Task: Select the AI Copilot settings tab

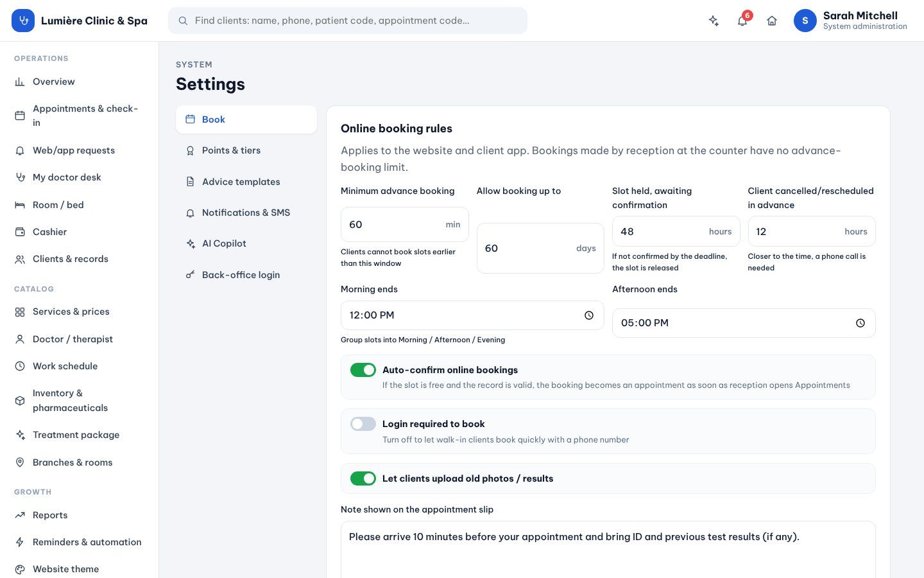Action: (246, 243)
